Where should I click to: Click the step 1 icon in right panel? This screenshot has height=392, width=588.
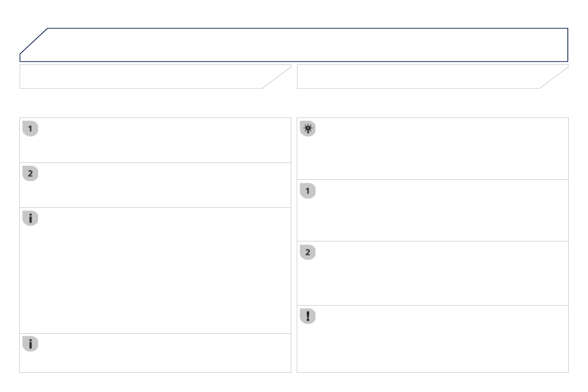(309, 191)
